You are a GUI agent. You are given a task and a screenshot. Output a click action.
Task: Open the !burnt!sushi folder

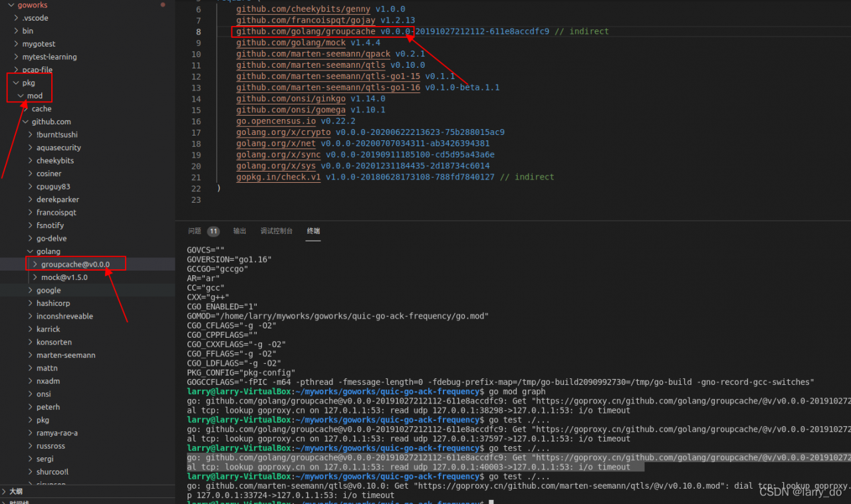[57, 135]
